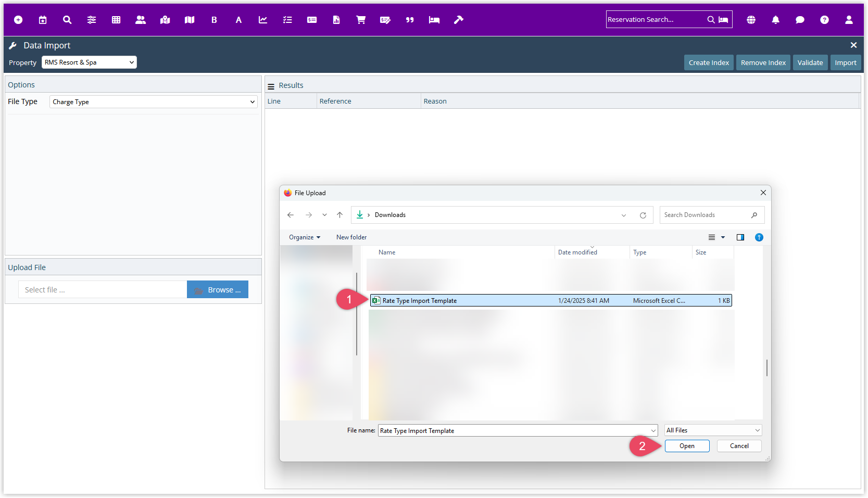Click the folded map icon in toolbar
Screen dimensions: 868x498
[190, 20]
